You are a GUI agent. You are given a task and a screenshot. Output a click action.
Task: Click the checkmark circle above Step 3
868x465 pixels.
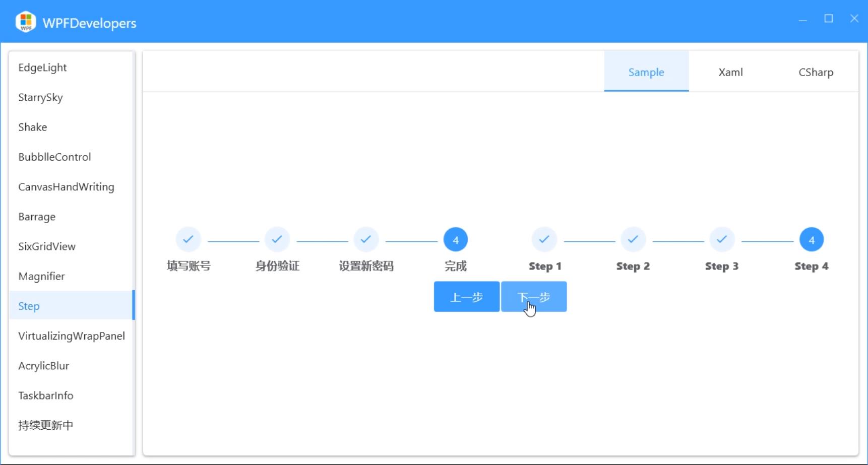[722, 239]
